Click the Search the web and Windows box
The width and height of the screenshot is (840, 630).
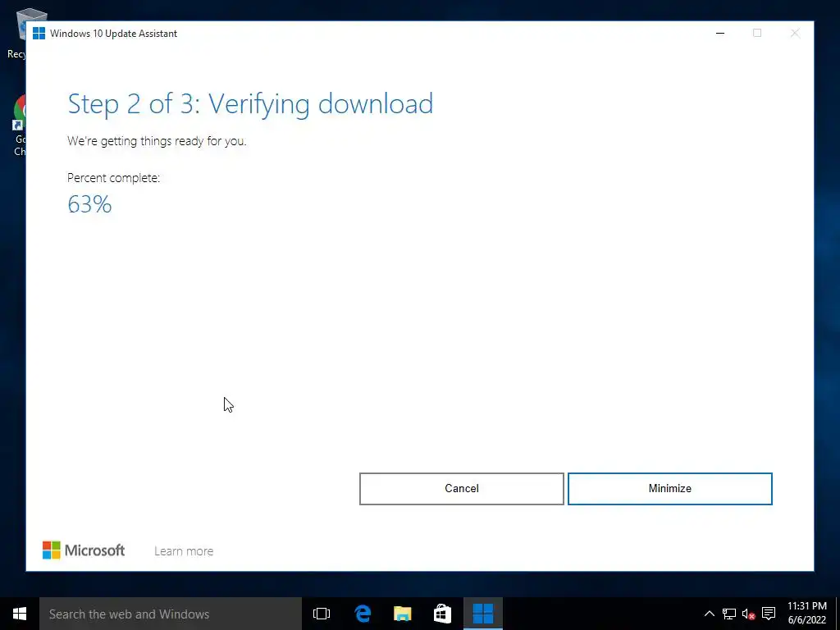[171, 614]
